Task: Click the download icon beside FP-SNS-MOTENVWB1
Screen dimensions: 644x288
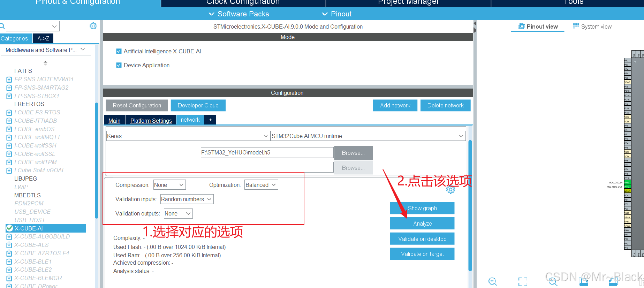Action: click(9, 79)
